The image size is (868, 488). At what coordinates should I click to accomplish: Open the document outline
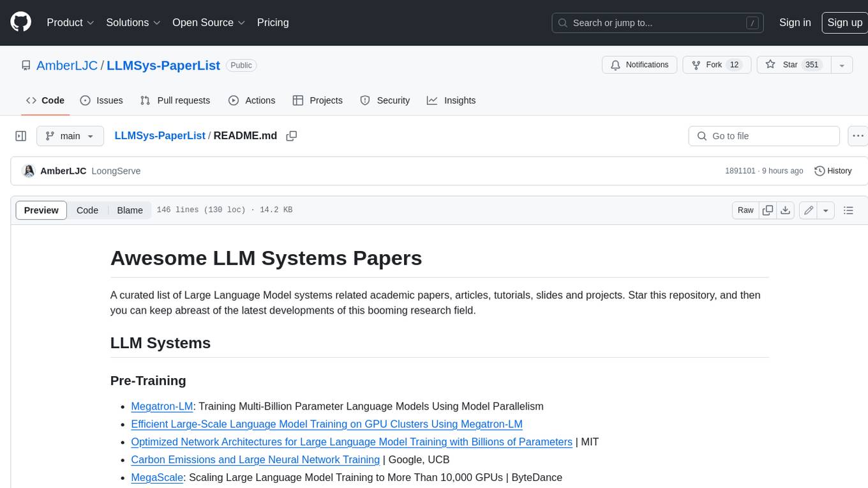848,210
